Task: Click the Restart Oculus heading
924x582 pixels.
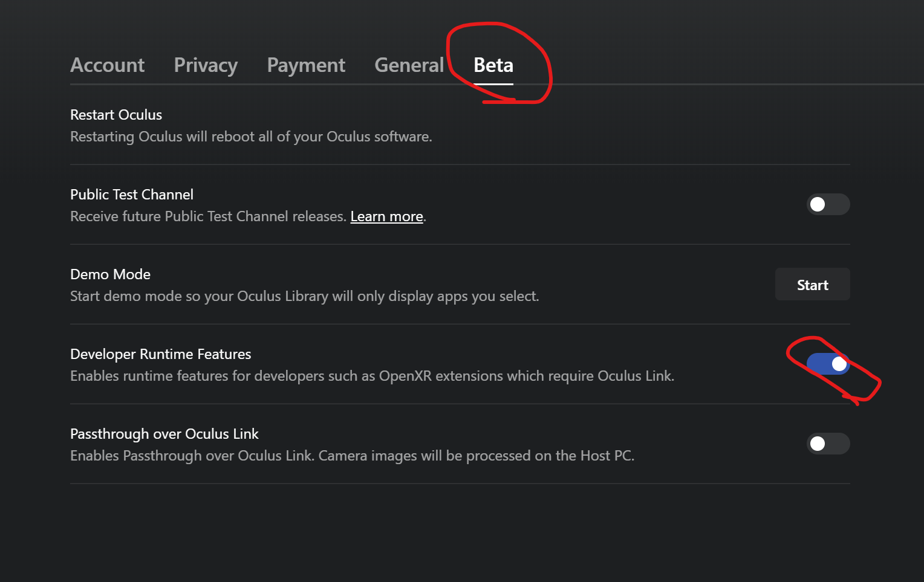Action: pos(116,115)
